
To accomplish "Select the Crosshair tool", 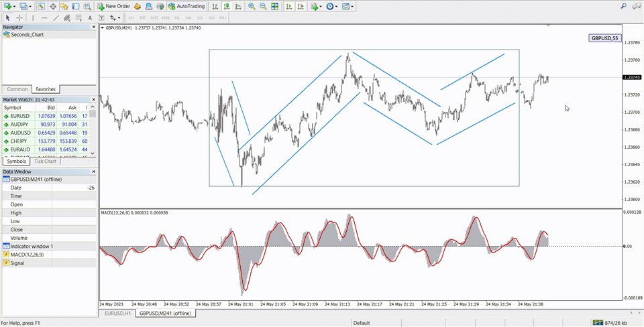I will point(19,17).
